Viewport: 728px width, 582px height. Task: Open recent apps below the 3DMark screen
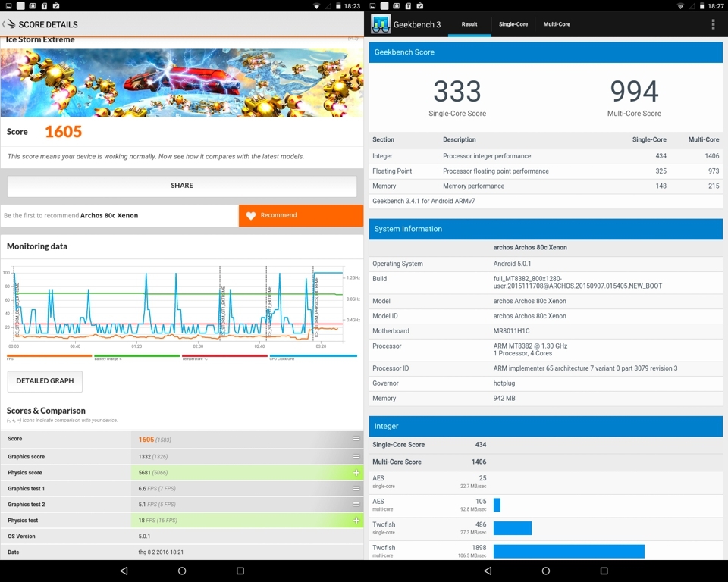point(240,571)
